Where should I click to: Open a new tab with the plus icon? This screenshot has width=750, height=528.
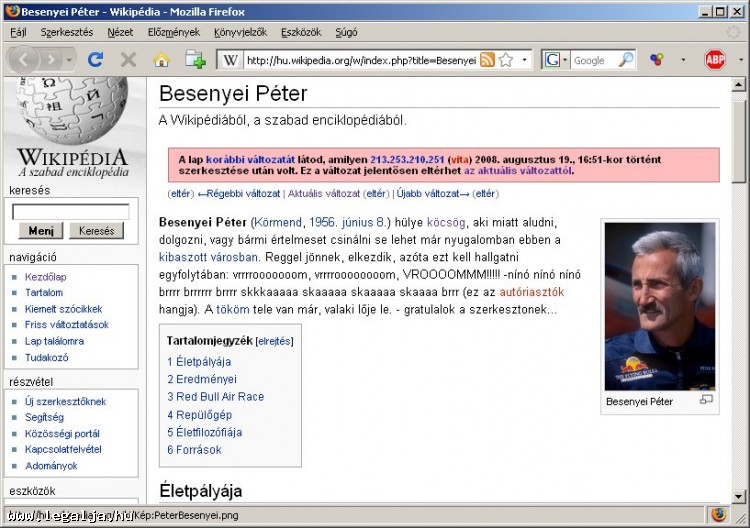click(194, 60)
